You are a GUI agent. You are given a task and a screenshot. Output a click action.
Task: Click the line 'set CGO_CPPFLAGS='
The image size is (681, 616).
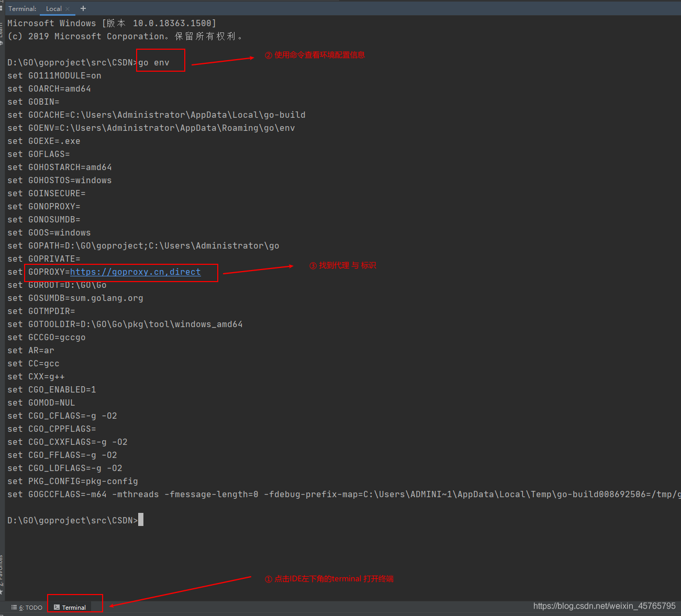click(52, 429)
